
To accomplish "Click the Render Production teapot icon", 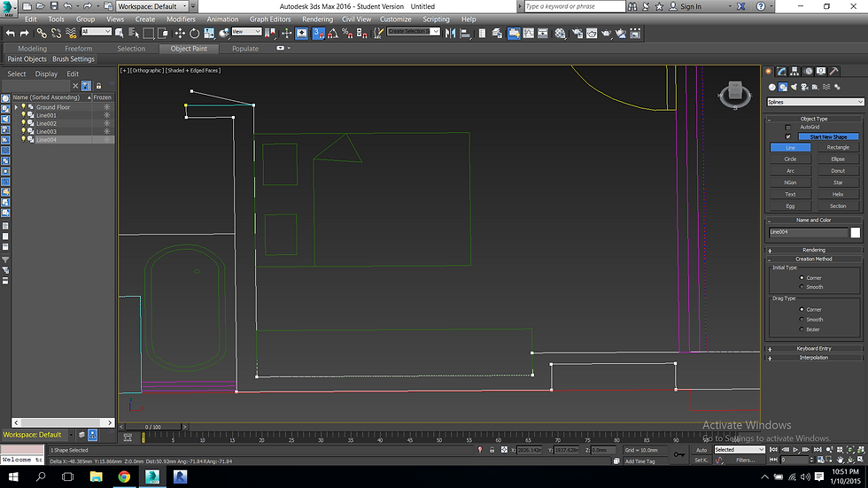I will point(607,34).
